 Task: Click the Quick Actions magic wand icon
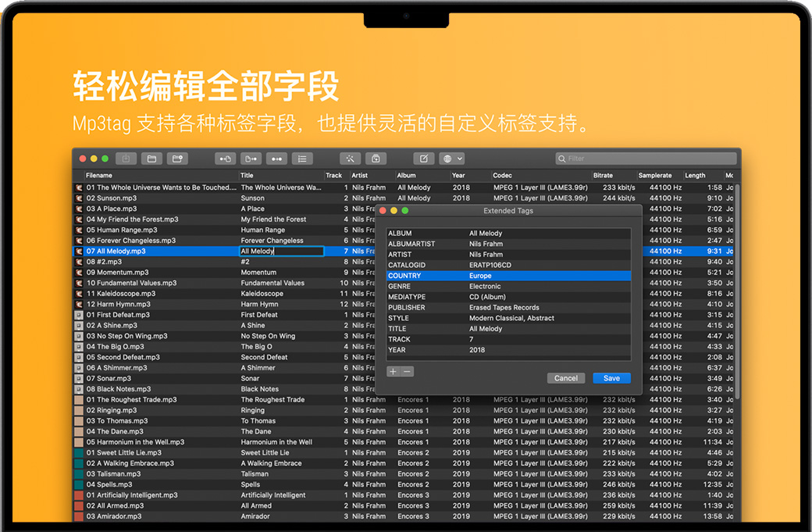point(350,159)
